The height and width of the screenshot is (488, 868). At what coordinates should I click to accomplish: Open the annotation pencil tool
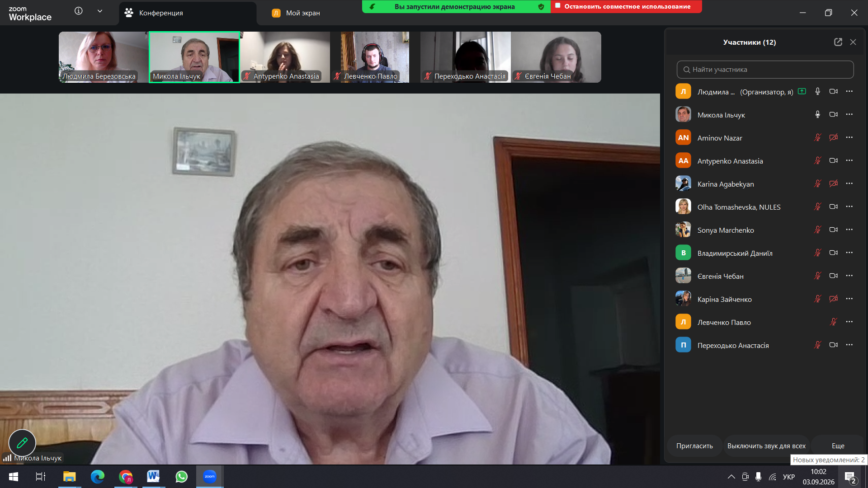coord(22,443)
